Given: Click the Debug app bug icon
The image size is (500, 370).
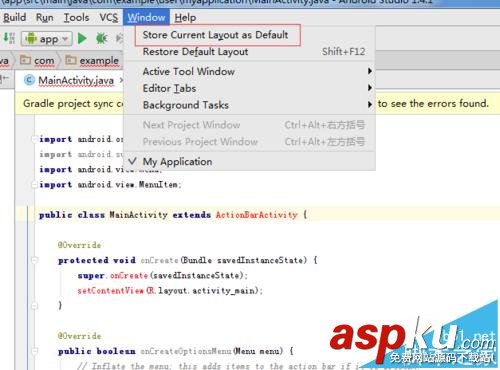Looking at the screenshot, I should (x=101, y=39).
